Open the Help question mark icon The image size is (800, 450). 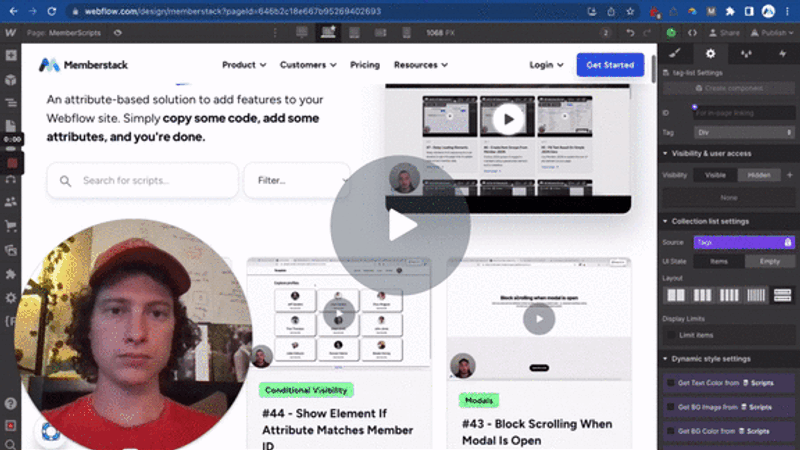pos(11,404)
